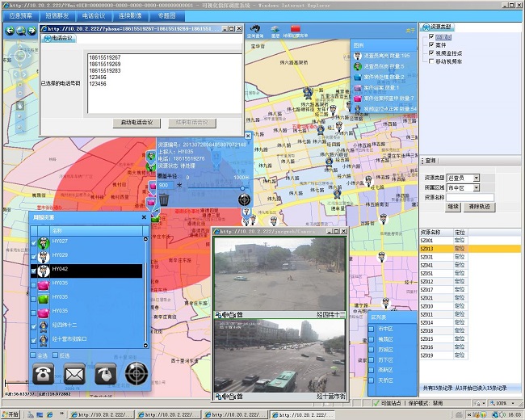Click the lower camera video feed
Screen dimensions: 525x420
click(279, 355)
